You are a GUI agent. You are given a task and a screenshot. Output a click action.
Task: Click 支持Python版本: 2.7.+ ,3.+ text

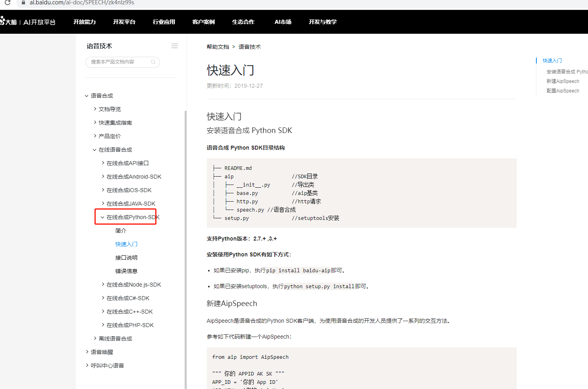[242, 239]
